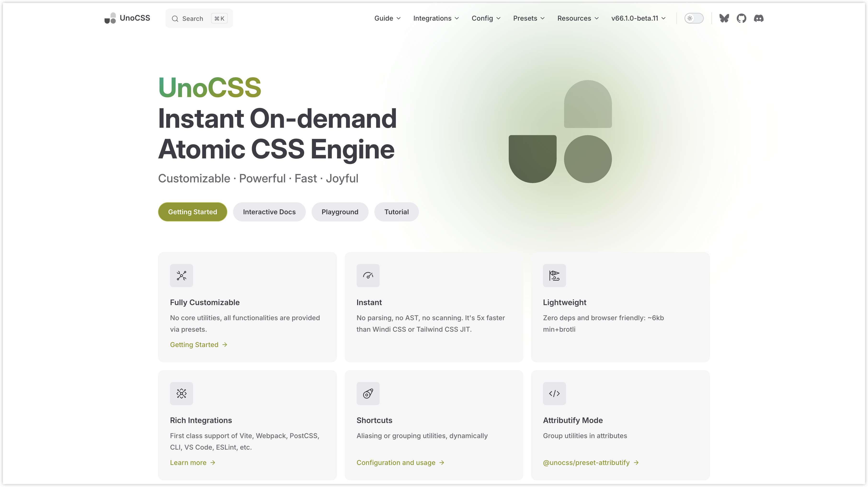Click the Lightweight card heading

564,302
